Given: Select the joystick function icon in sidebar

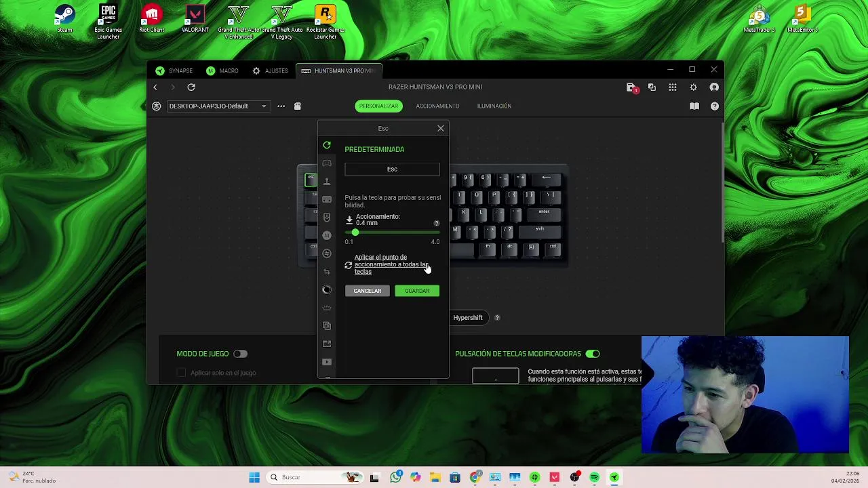Looking at the screenshot, I should click(x=327, y=181).
